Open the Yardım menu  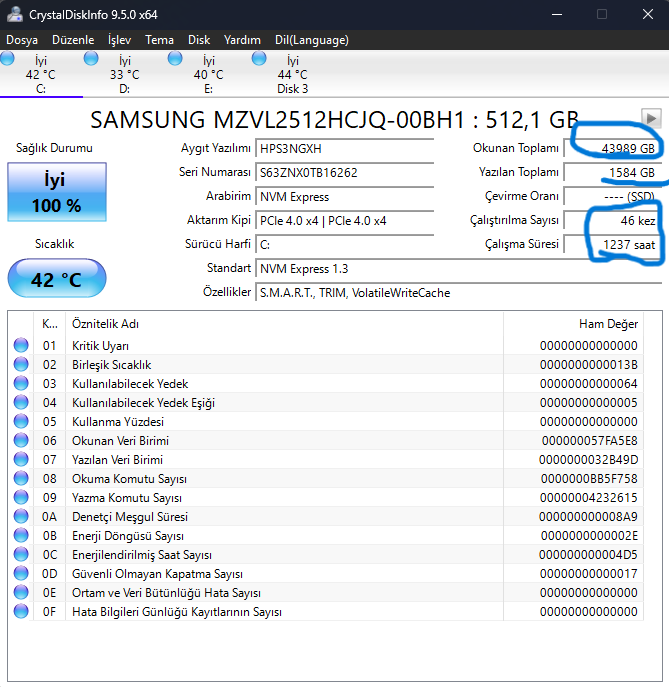click(242, 40)
